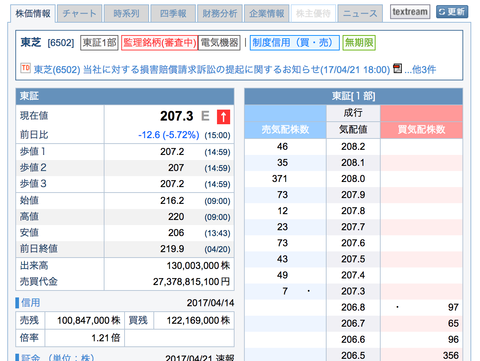This screenshot has height=361, width=480.
Task: Click the 安値 value 206
Action: pyautogui.click(x=176, y=233)
